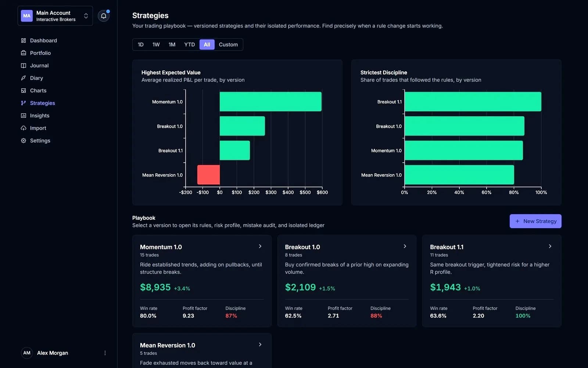Navigate to Journal
Image resolution: width=588 pixels, height=368 pixels.
point(39,66)
